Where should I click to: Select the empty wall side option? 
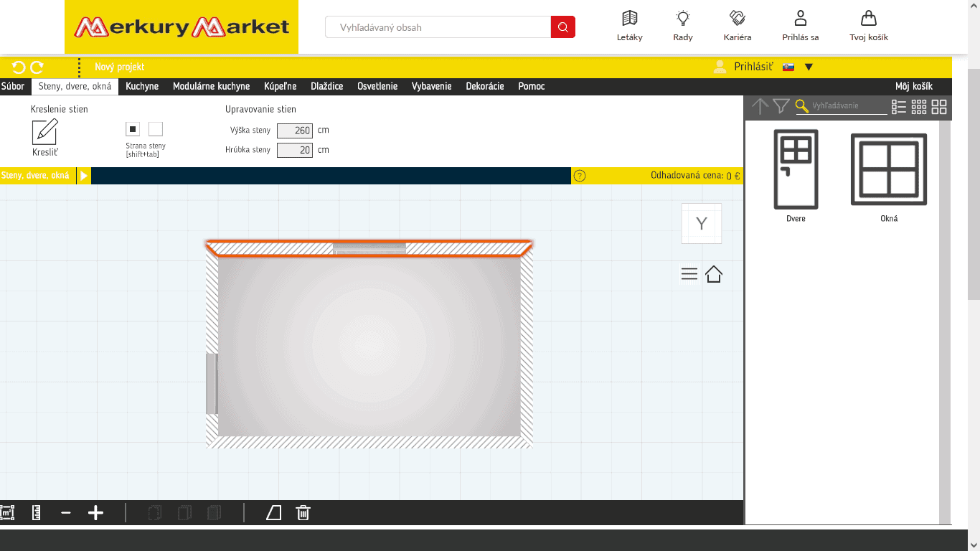(156, 129)
